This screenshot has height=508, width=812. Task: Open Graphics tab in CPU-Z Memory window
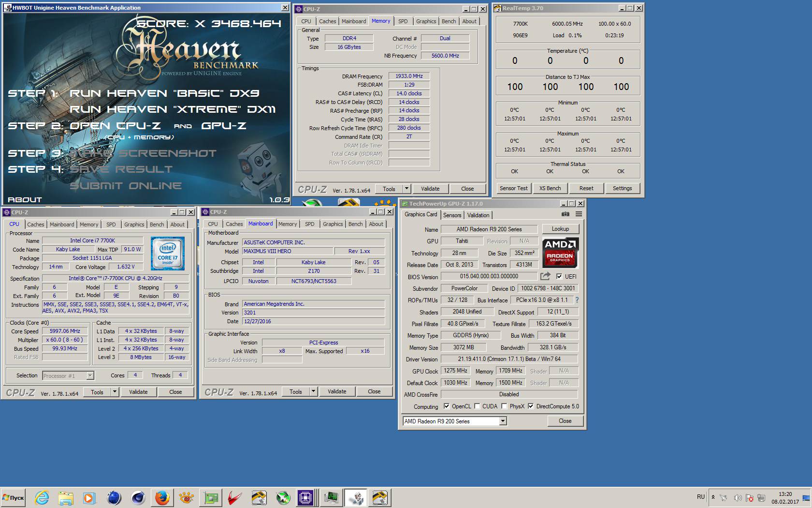426,21
